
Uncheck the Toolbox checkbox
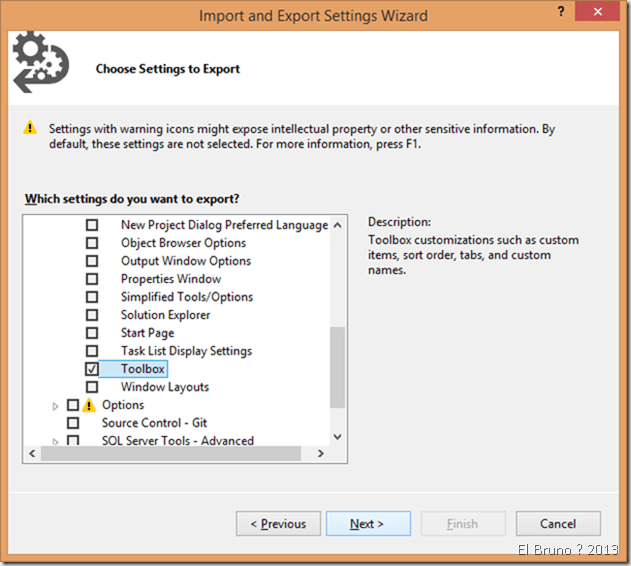[92, 369]
